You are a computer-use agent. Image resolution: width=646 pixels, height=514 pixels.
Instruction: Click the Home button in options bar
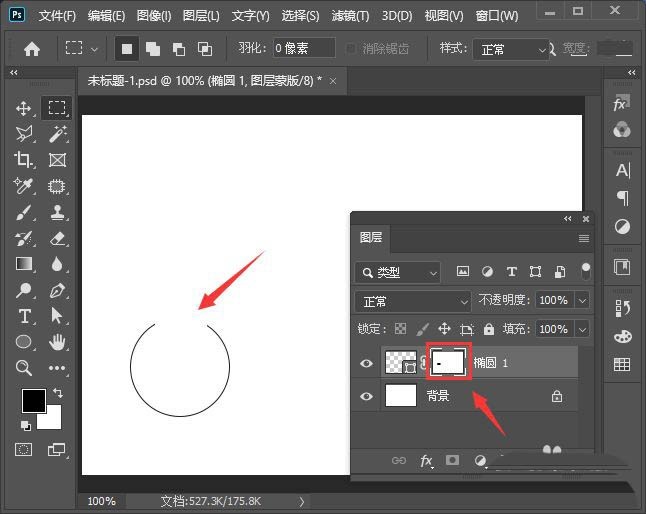[x=32, y=49]
